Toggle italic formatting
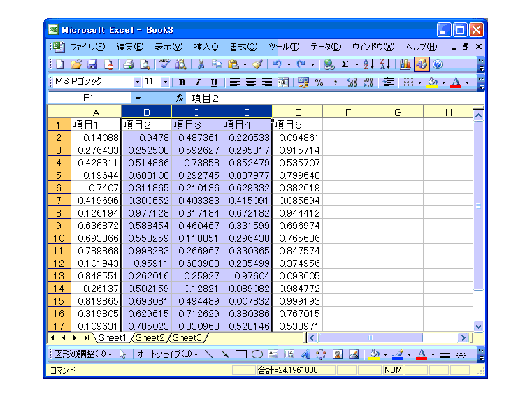Image resolution: width=532 pixels, height=408 pixels. click(198, 82)
